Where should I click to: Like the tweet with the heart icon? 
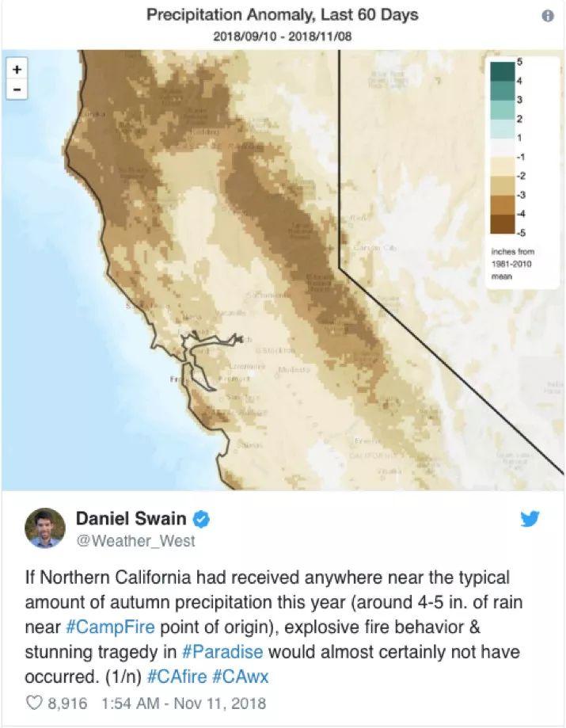tap(34, 703)
